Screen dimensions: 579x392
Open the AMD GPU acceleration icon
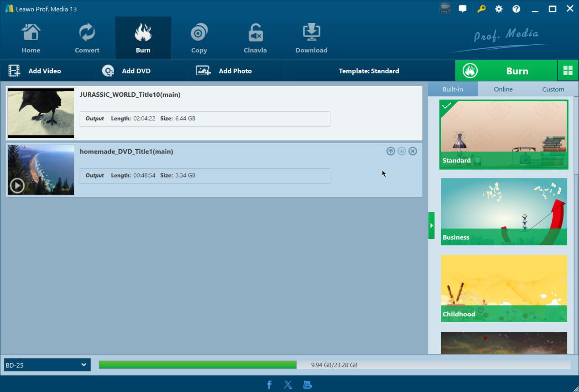coord(445,8)
